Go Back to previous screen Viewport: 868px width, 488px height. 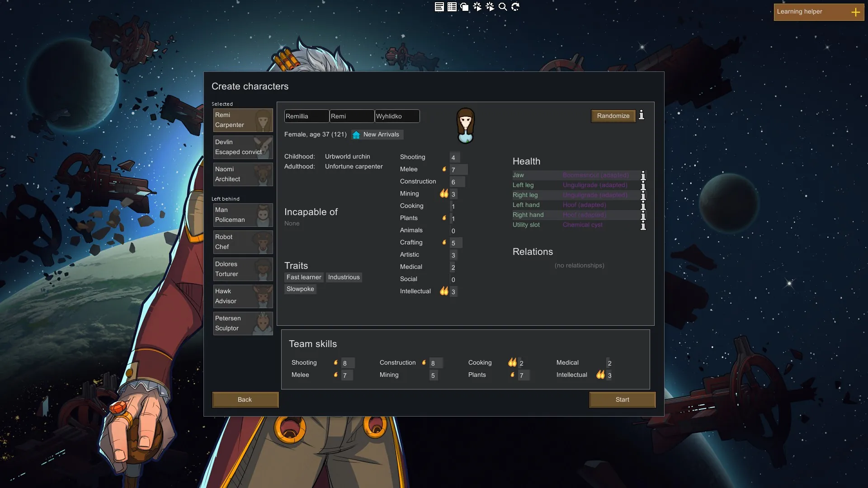[x=245, y=400]
